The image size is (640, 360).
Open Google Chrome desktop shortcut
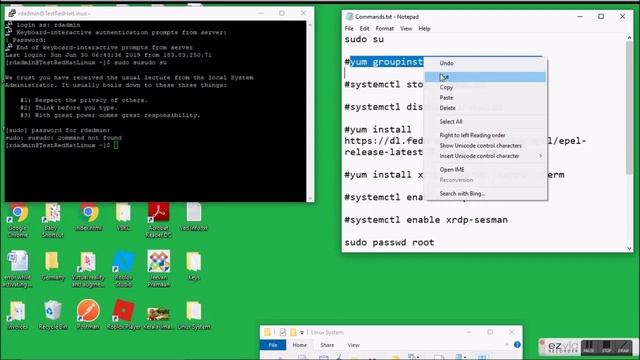(18, 220)
